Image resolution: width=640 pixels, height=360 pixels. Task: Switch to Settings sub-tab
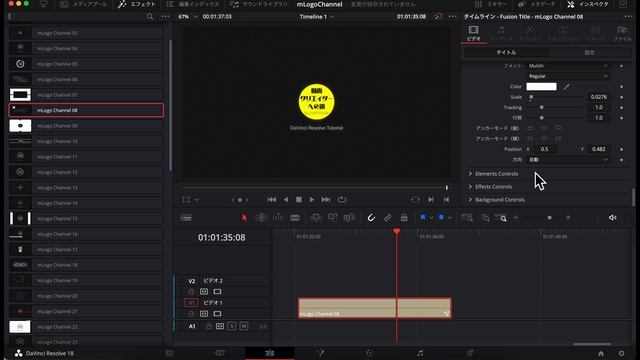(590, 53)
